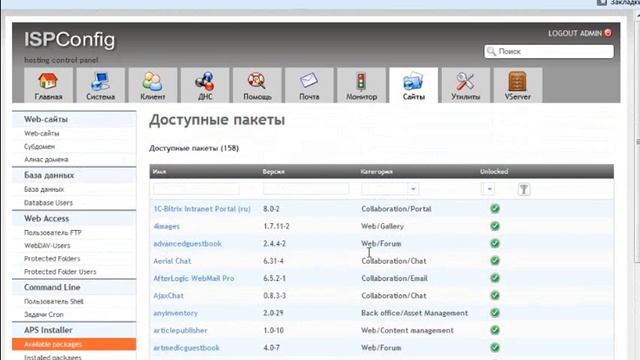Select the Сайты tab
The image size is (640, 360).
tap(413, 85)
